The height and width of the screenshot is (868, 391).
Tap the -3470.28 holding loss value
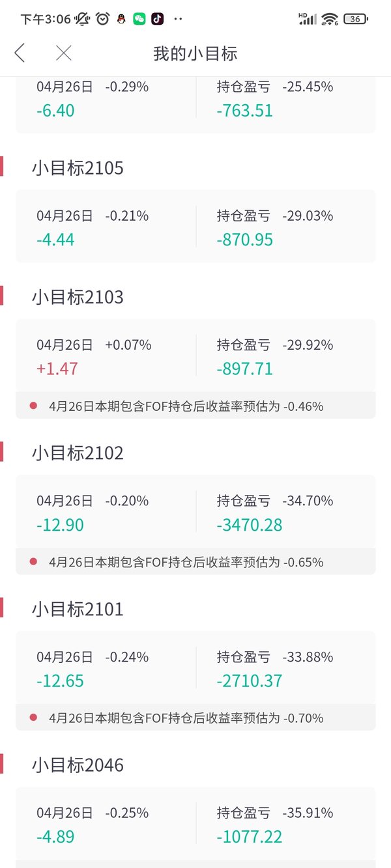tap(250, 525)
